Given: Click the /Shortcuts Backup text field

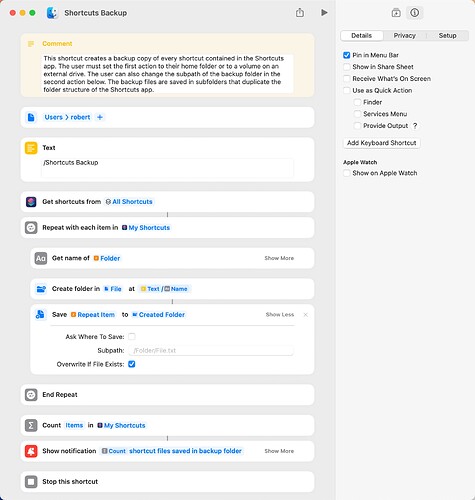Looking at the screenshot, I should [167, 167].
